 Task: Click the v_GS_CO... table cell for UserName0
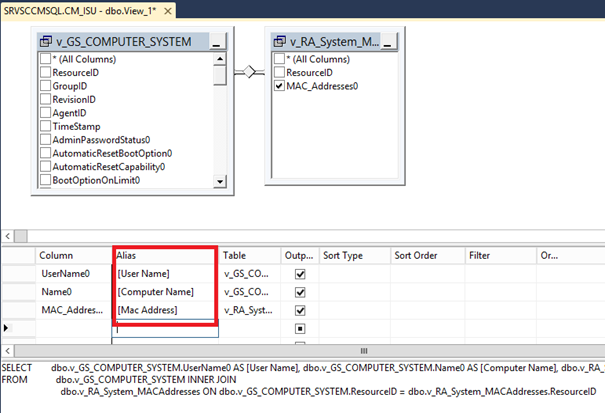[250, 274]
